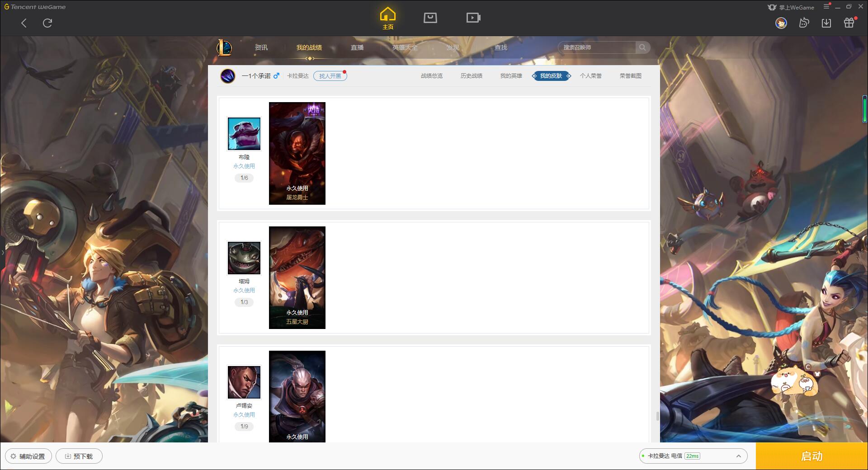
Task: Click the green side handle
Action: click(865, 109)
